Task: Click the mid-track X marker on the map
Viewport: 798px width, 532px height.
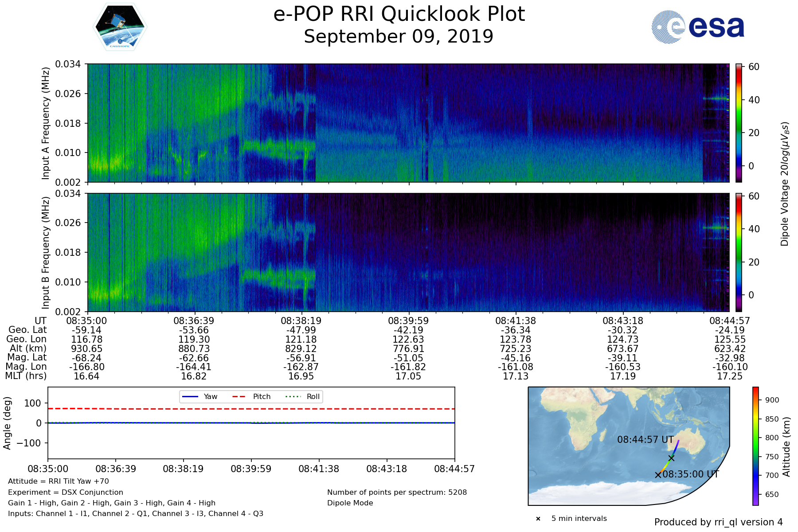Action: pos(671,458)
